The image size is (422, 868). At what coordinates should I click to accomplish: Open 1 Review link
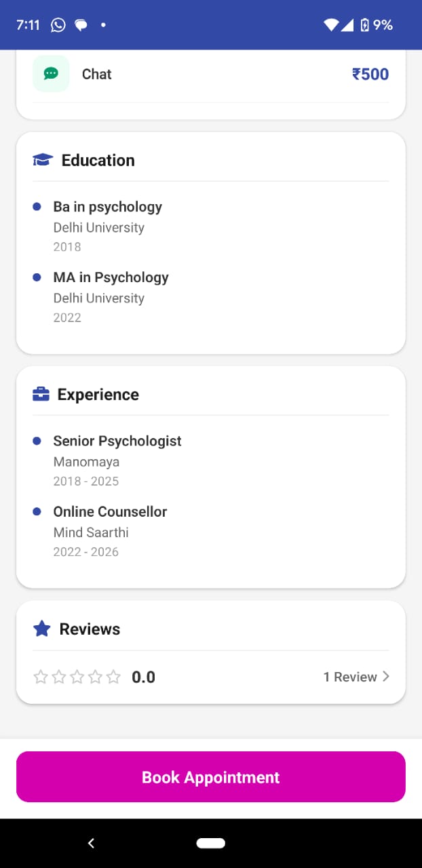(x=351, y=676)
